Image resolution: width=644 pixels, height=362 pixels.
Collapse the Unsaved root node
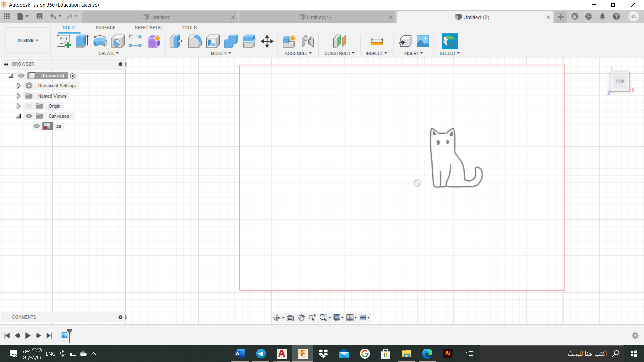11,76
